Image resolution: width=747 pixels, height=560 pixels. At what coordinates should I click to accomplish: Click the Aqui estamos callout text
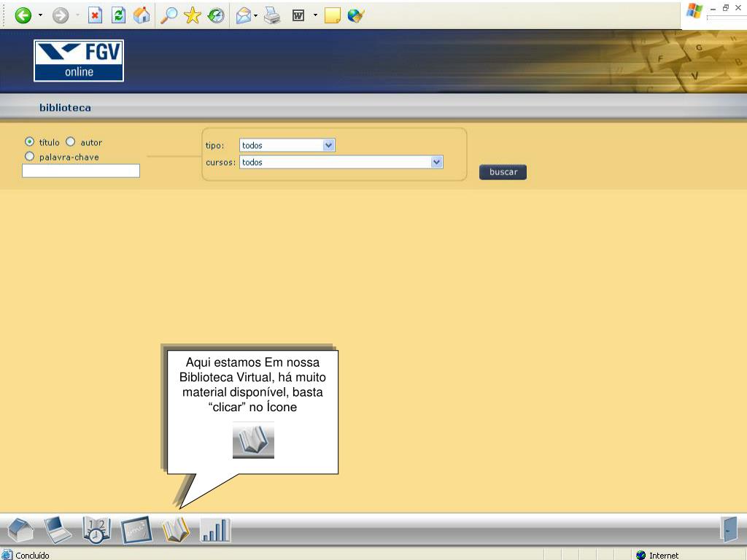tap(252, 384)
